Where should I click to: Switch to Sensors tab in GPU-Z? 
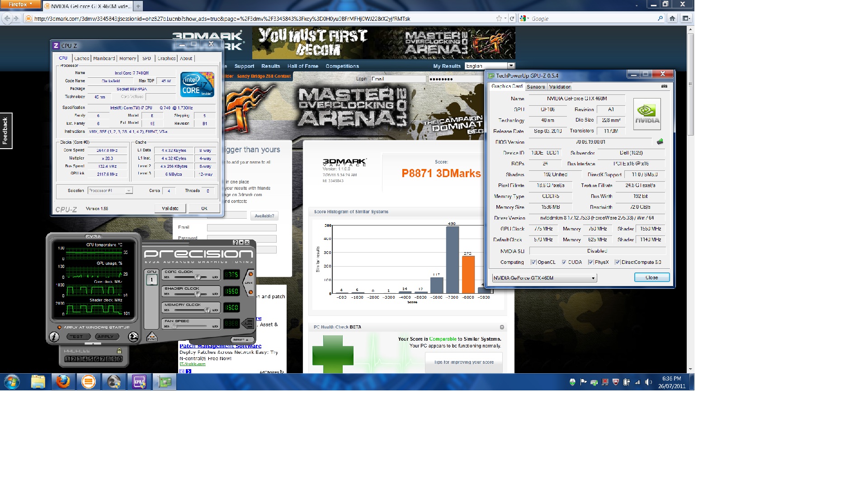[x=536, y=87]
